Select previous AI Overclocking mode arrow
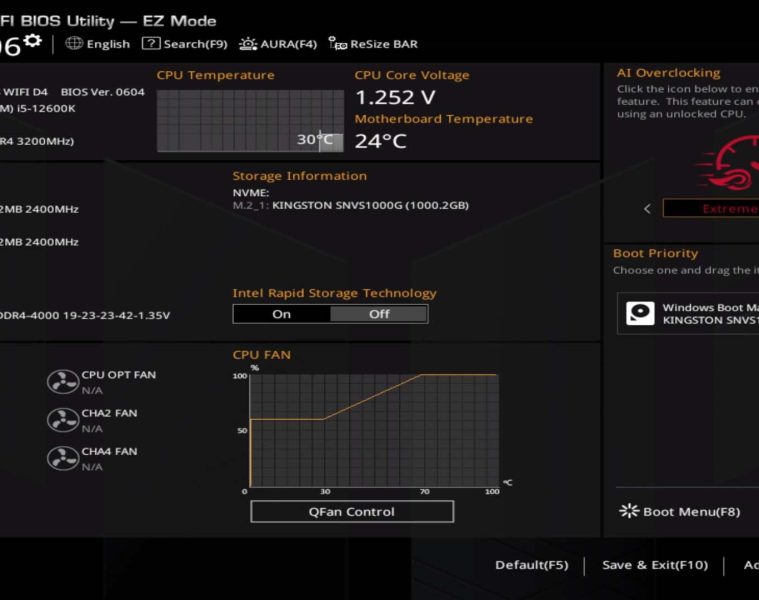The image size is (759, 600). [647, 209]
